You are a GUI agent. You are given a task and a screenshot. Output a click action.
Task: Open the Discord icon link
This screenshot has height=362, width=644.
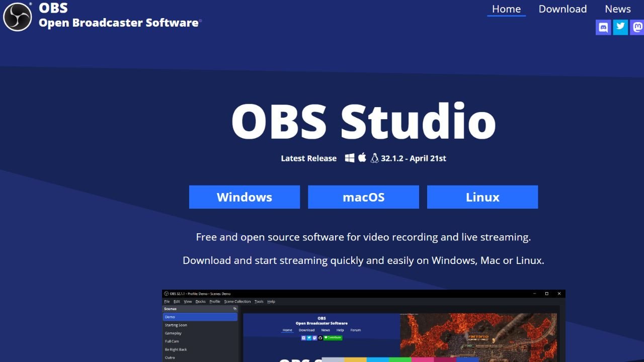603,27
